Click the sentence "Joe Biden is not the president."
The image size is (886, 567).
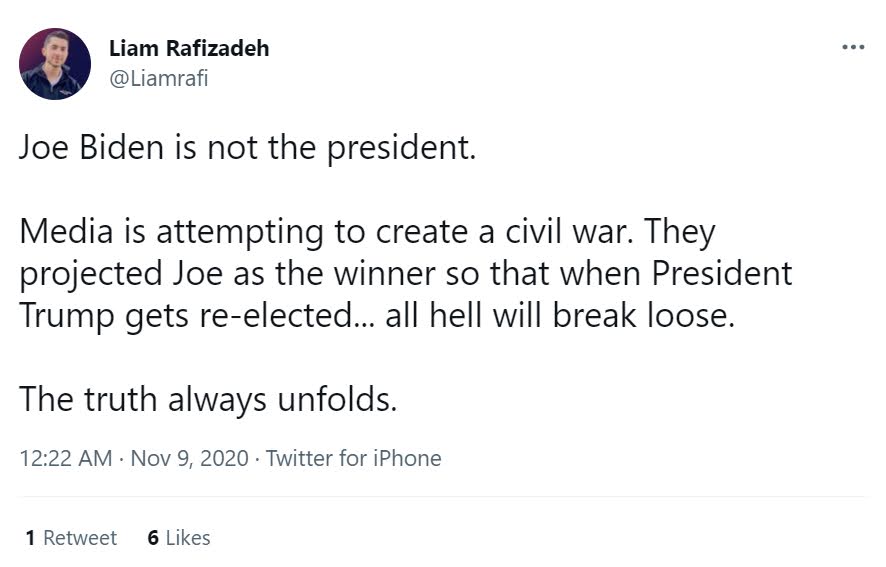coord(246,148)
